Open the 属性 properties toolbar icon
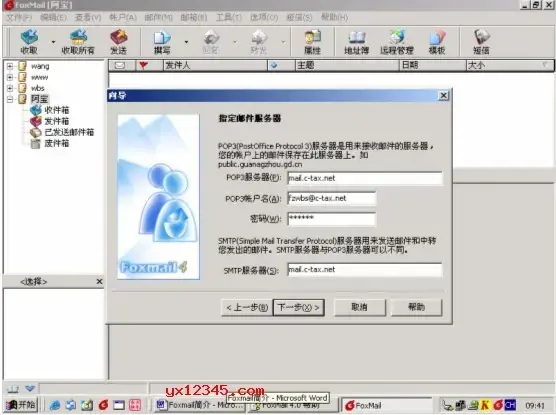This screenshot has width=556, height=415. pos(312,42)
